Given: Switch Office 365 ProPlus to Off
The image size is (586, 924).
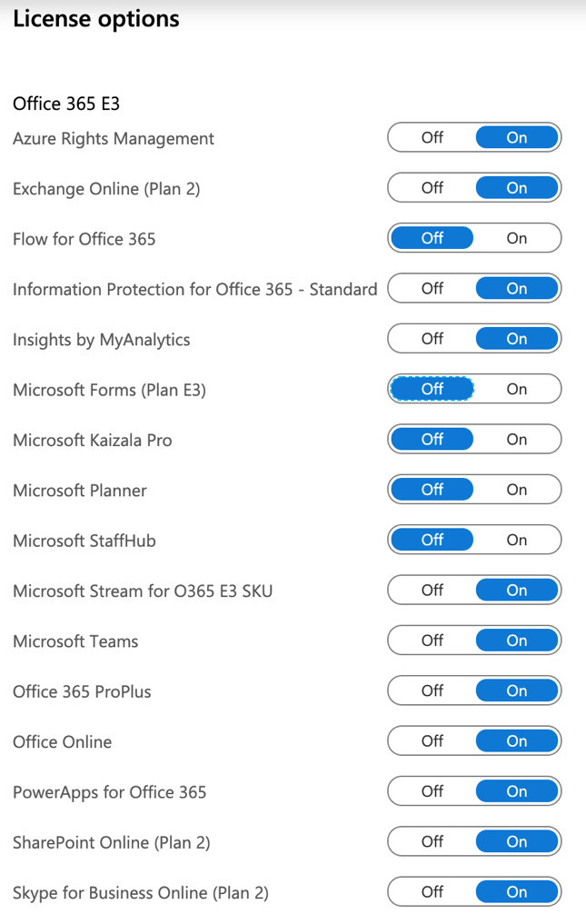Looking at the screenshot, I should [432, 691].
